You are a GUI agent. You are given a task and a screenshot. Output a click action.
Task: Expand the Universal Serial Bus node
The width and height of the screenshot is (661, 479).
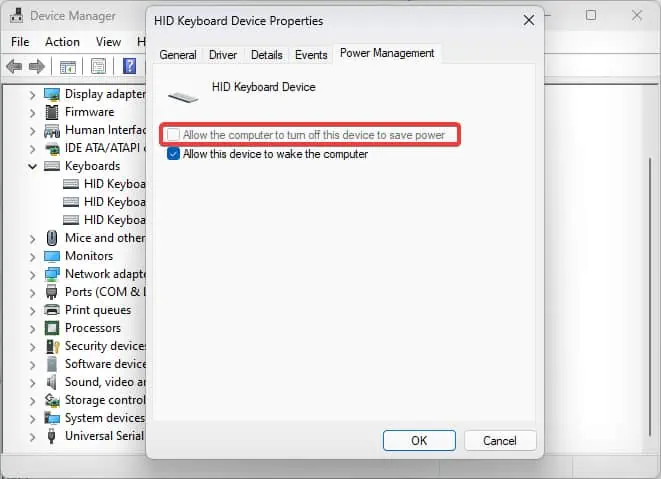32,437
